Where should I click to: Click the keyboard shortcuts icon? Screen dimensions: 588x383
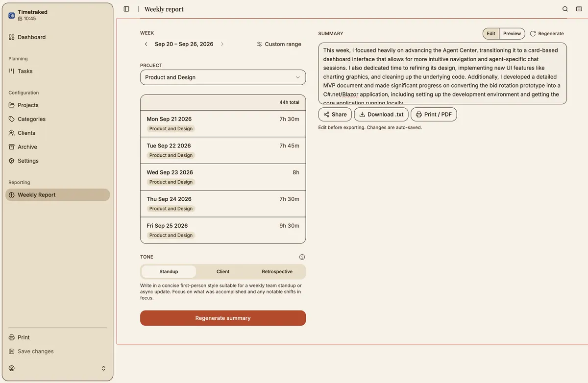[579, 9]
